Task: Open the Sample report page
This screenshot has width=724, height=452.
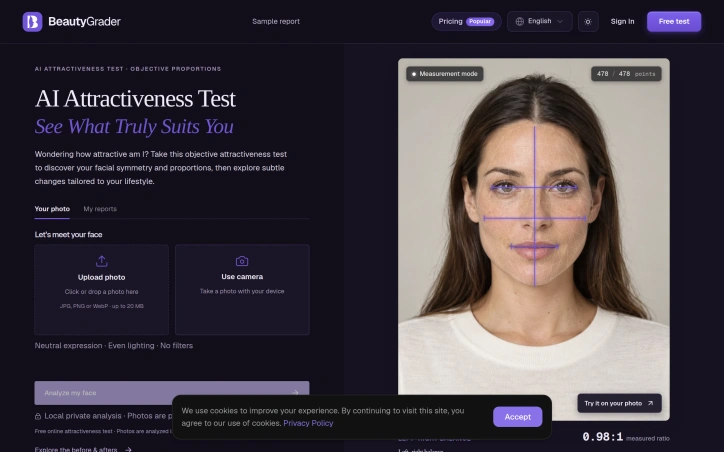Action: pyautogui.click(x=276, y=22)
